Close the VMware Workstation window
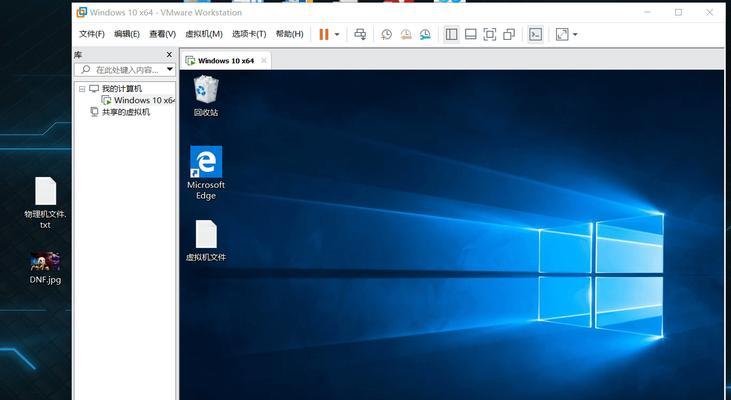 [709, 12]
